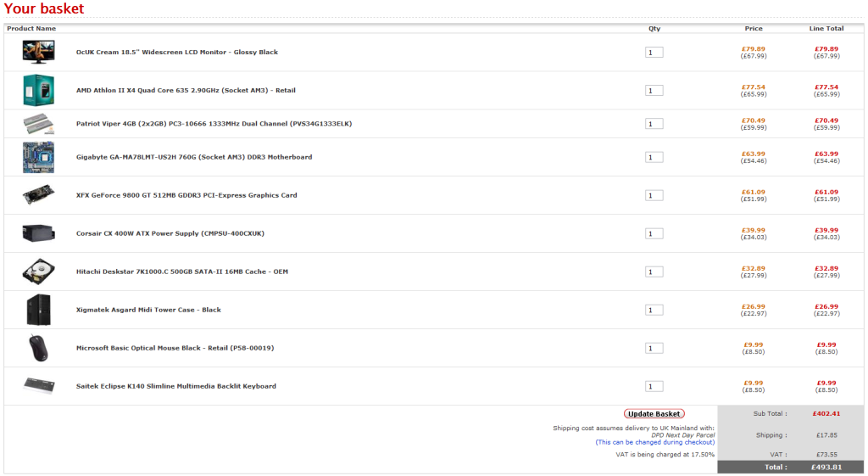This screenshot has height=476, width=868.
Task: Focus quantity field for XFX GeForce 9800 GT
Action: click(654, 196)
